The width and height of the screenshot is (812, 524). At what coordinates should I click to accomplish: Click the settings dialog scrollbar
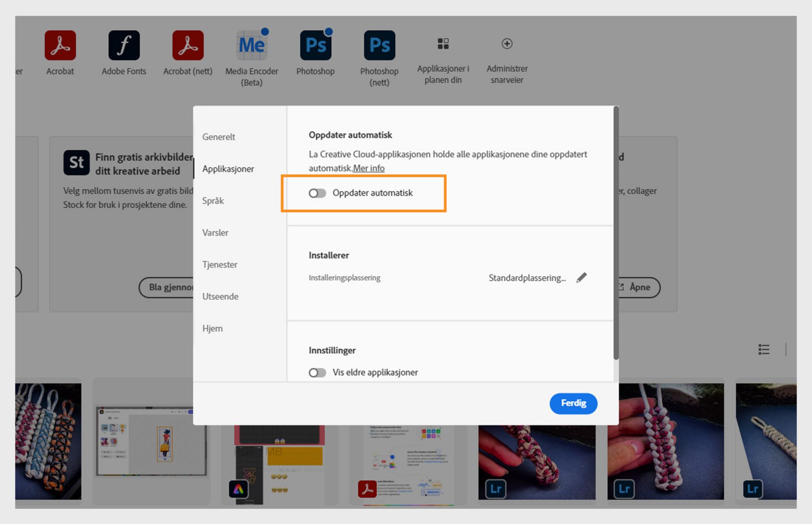coord(616,232)
